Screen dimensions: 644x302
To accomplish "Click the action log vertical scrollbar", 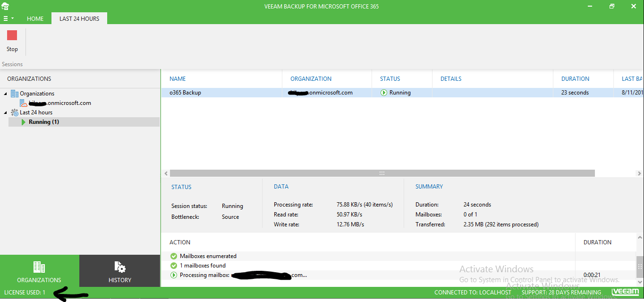I will tap(640, 267).
